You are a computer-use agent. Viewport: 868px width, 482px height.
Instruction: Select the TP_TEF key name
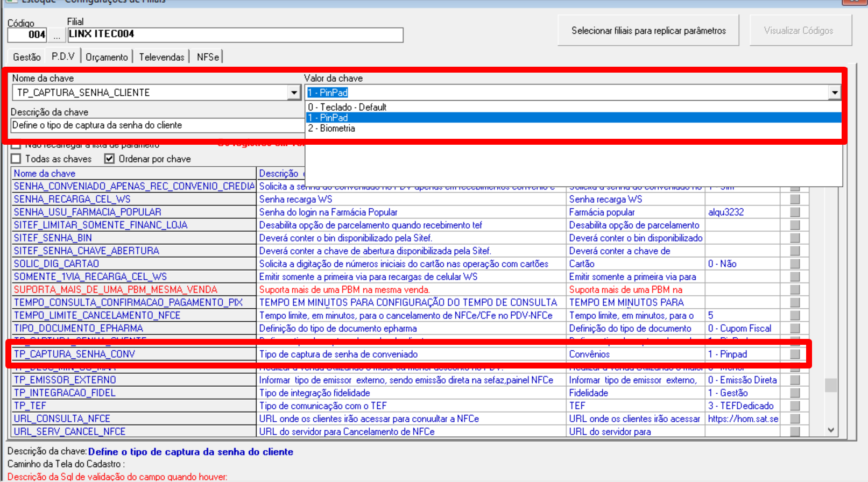click(x=133, y=406)
